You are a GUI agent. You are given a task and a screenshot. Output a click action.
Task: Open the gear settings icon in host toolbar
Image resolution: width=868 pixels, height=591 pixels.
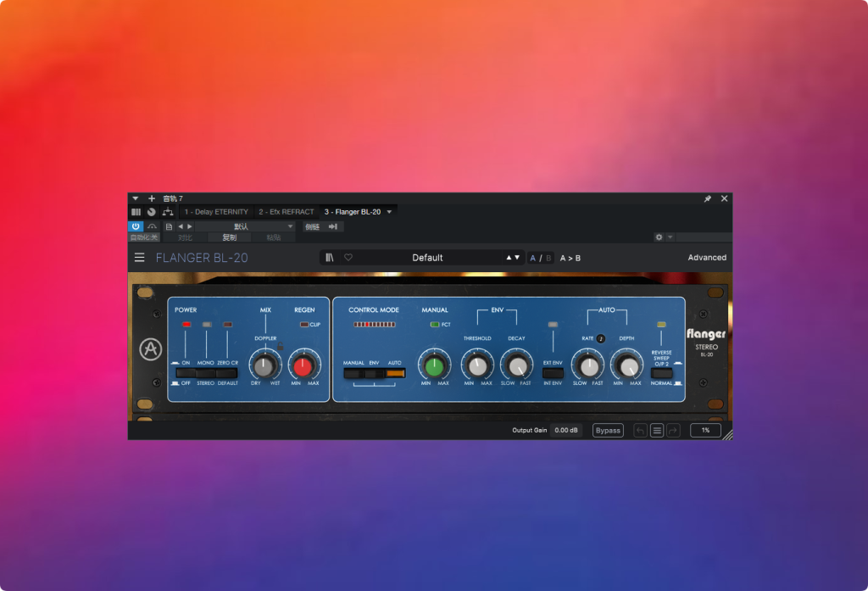tap(659, 237)
